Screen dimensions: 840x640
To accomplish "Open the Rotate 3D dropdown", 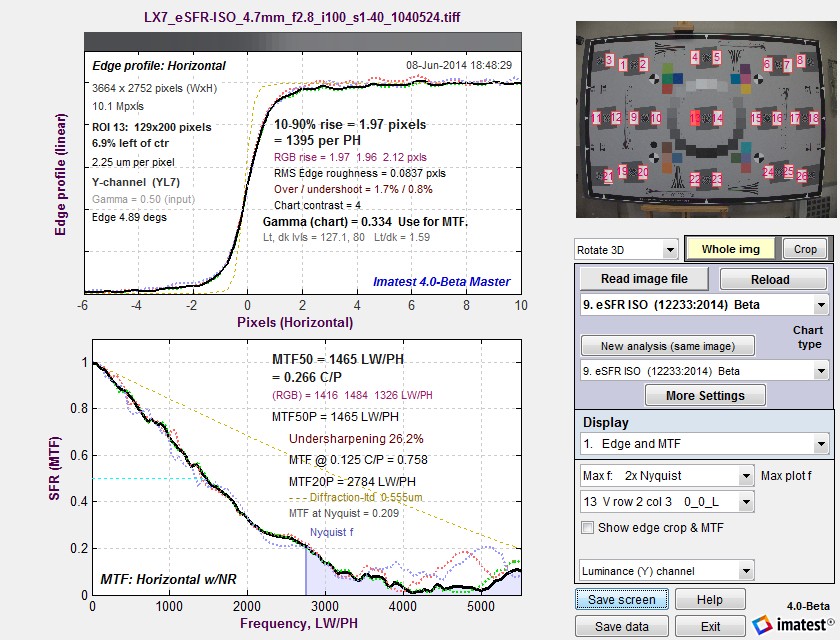I will point(626,250).
